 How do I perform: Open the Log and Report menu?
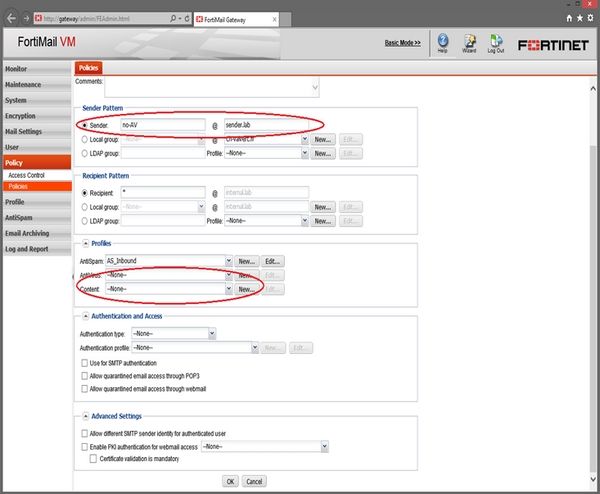(x=37, y=249)
